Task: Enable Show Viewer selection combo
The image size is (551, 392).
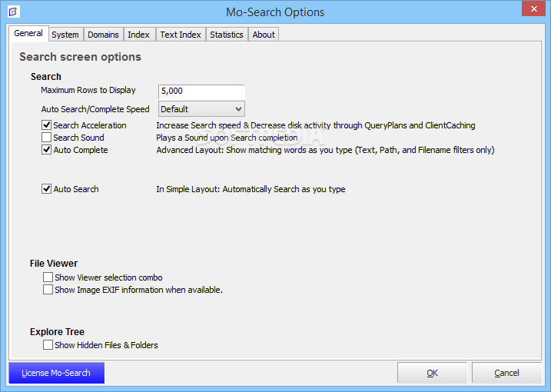Action: (48, 277)
